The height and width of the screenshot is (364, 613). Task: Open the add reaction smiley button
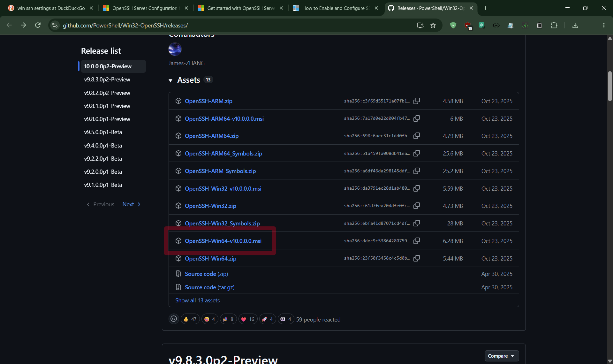point(174,319)
